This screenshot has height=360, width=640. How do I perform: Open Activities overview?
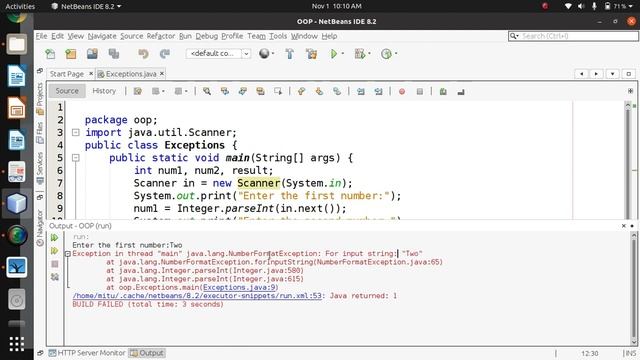point(20,6)
